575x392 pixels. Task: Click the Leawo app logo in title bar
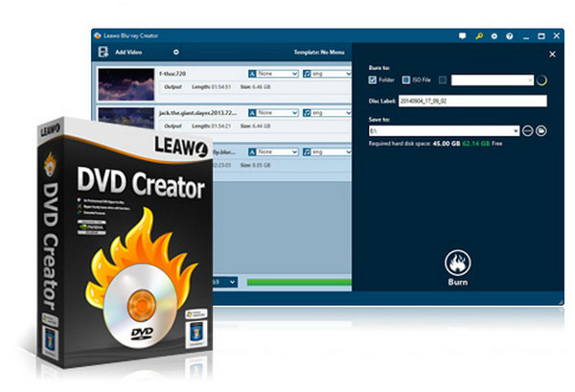coord(97,35)
